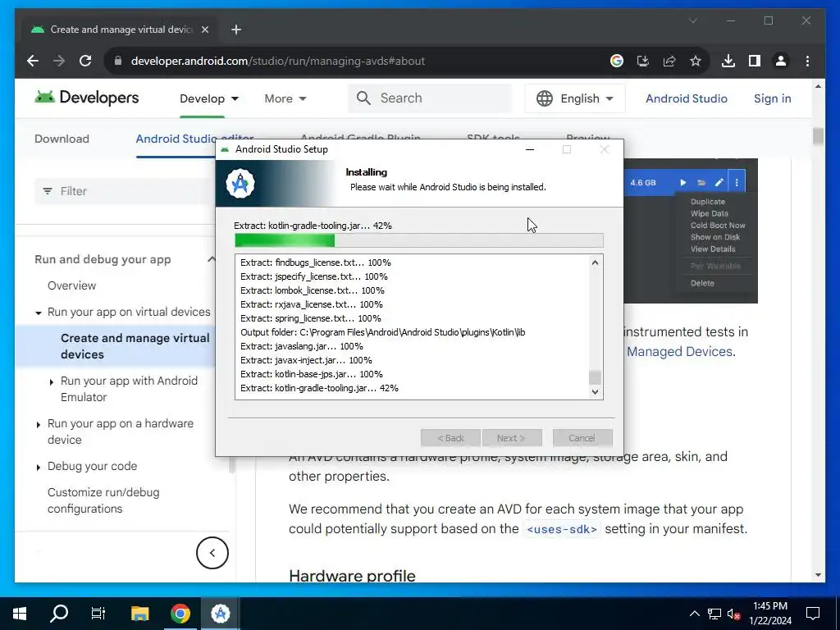Minimize the Android Studio Setup window

(530, 149)
